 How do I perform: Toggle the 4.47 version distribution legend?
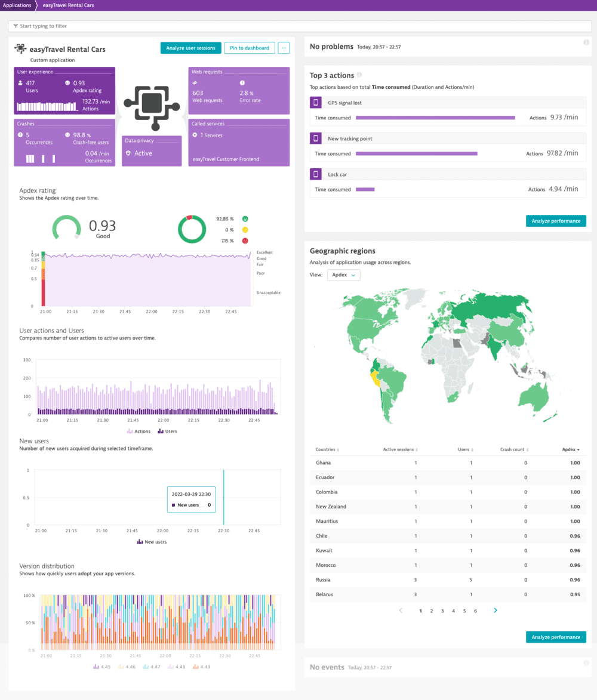[152, 667]
